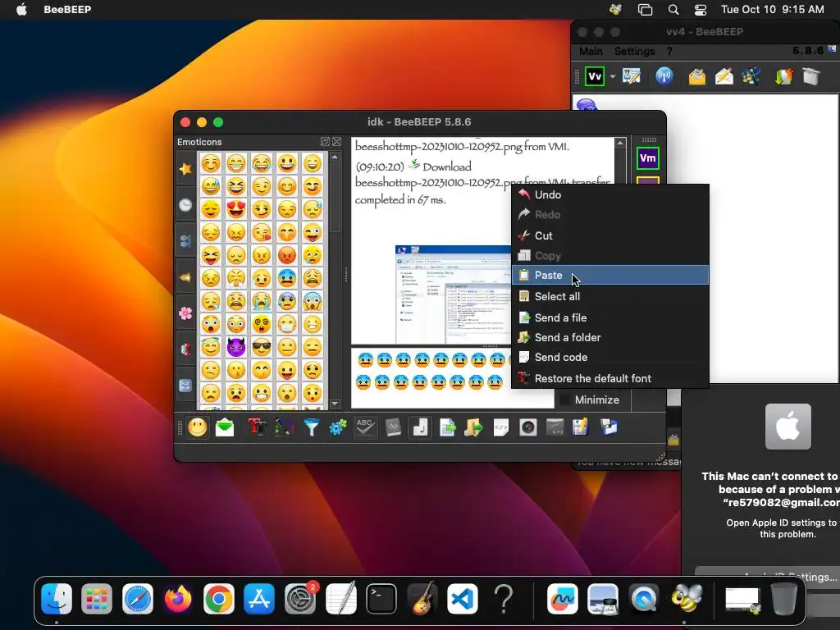Screen dimensions: 840x630
Task: Click the dark window-shaped toolbar icon
Action: (x=555, y=427)
